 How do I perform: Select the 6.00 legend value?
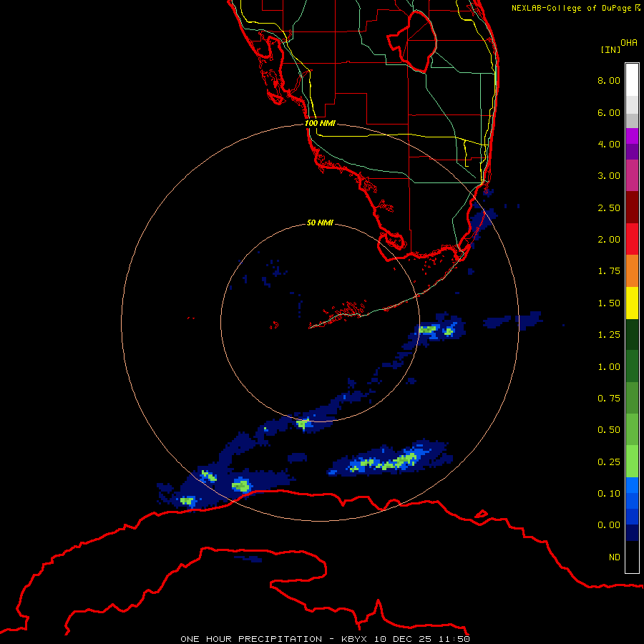(x=609, y=112)
